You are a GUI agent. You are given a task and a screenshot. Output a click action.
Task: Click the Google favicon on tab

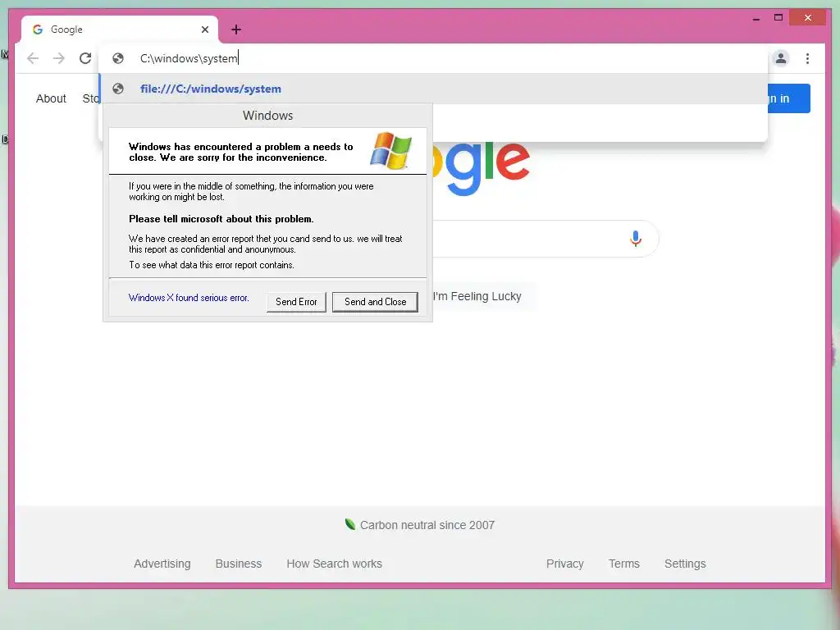coord(38,30)
